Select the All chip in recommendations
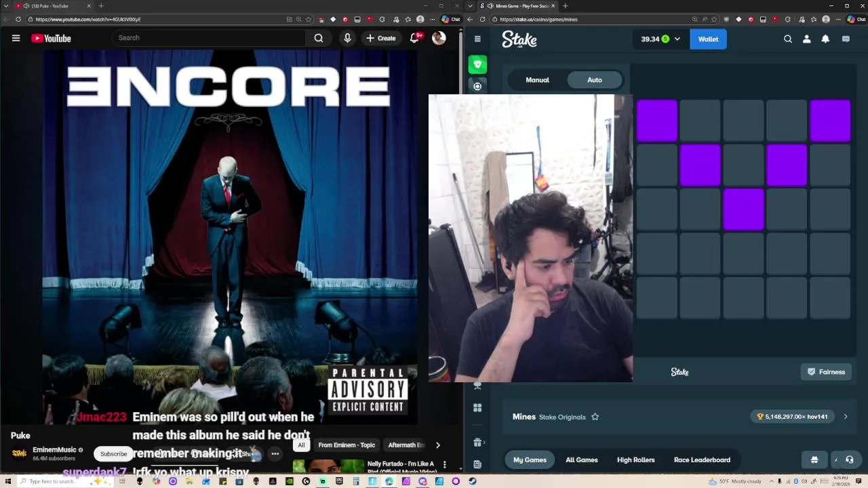Viewport: 868px width, 488px height. pos(301,445)
